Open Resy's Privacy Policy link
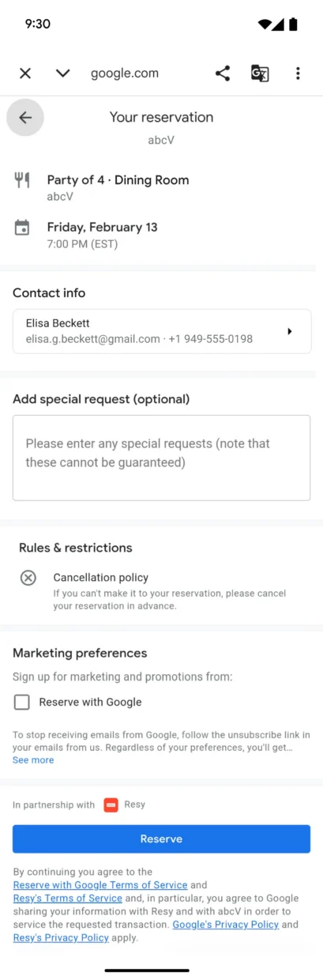This screenshot has width=323, height=980. (61, 938)
